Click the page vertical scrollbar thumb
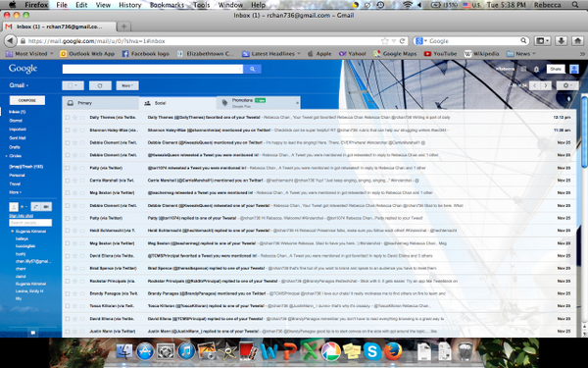This screenshot has width=588, height=368. (x=584, y=131)
